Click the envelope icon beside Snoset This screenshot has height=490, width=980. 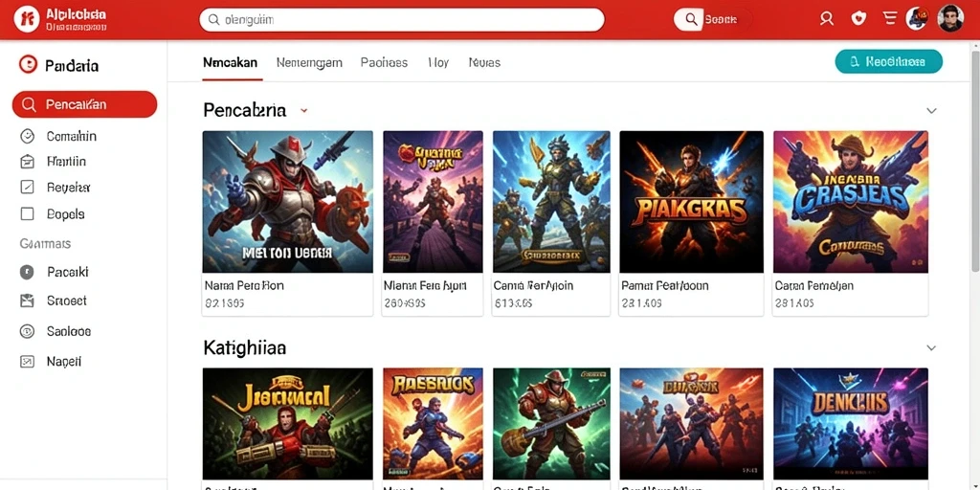coord(27,301)
